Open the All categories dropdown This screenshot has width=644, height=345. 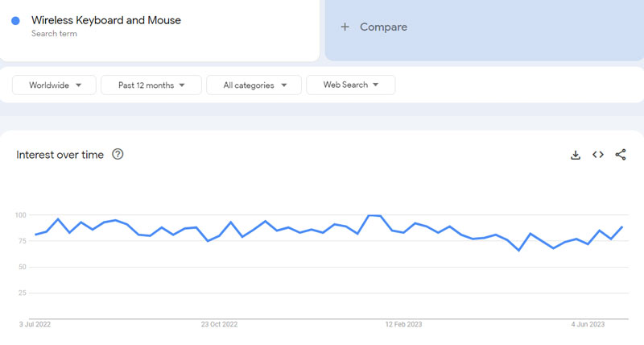[x=254, y=85]
